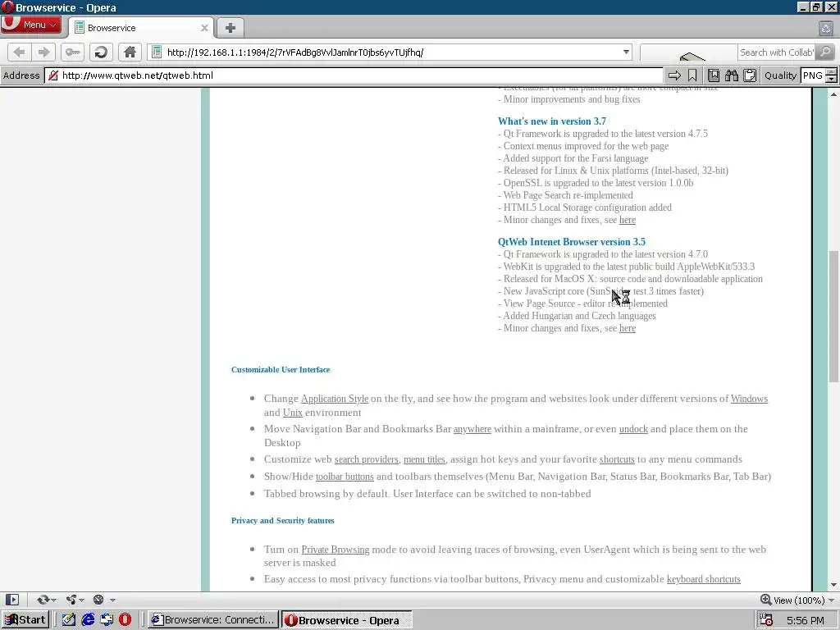Click the password wand key icon
This screenshot has width=840, height=630.
coord(72,52)
